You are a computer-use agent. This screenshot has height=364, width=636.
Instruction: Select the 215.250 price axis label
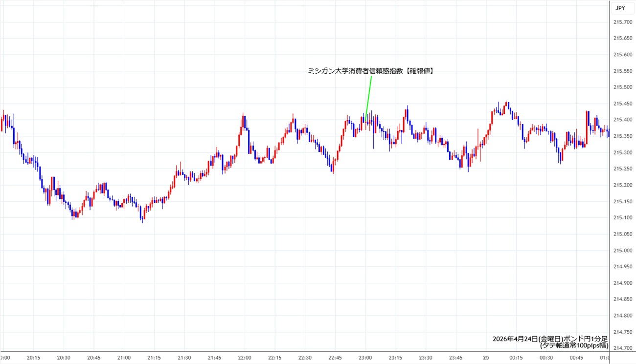(623, 169)
